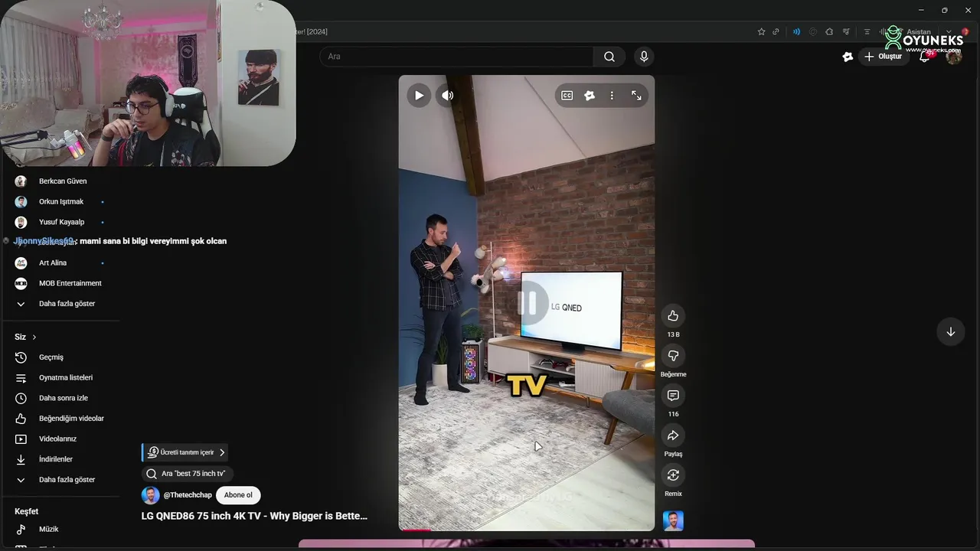Bookmark page with the star icon
Screen dimensions: 980x551
(761, 31)
